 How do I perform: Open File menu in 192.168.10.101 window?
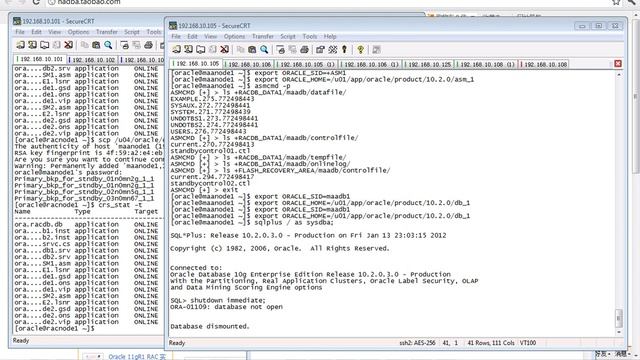(20, 32)
